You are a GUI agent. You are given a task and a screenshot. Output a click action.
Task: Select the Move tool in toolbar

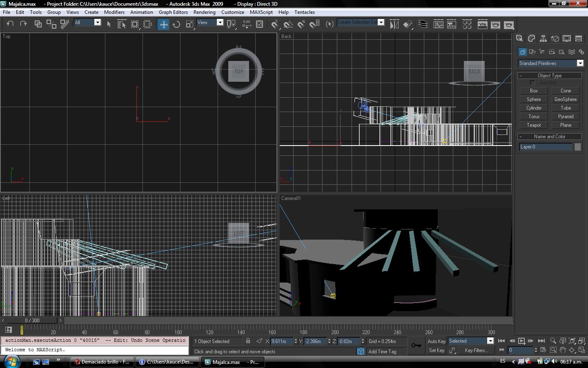163,25
